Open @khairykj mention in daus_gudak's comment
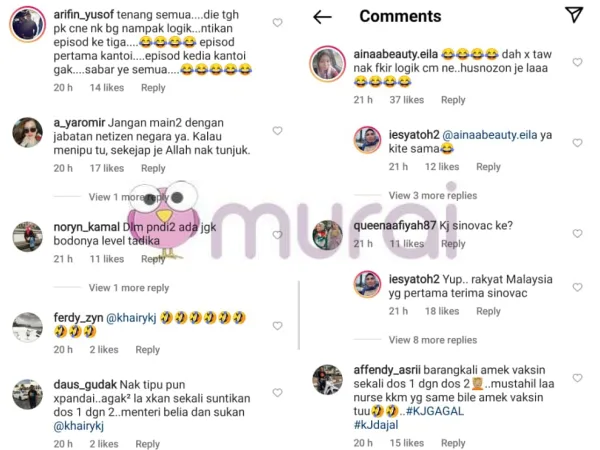The height and width of the screenshot is (450, 600). 79,426
